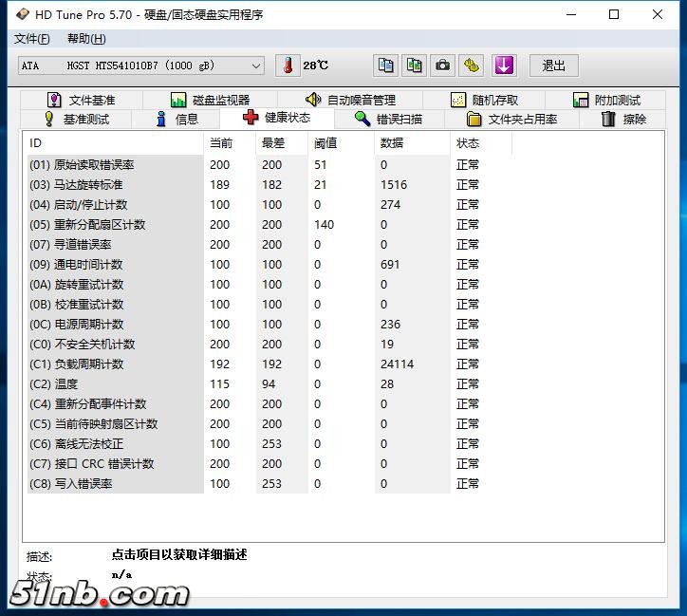Open the 文件(F) menu
Image resolution: width=687 pixels, height=616 pixels.
(x=31, y=39)
